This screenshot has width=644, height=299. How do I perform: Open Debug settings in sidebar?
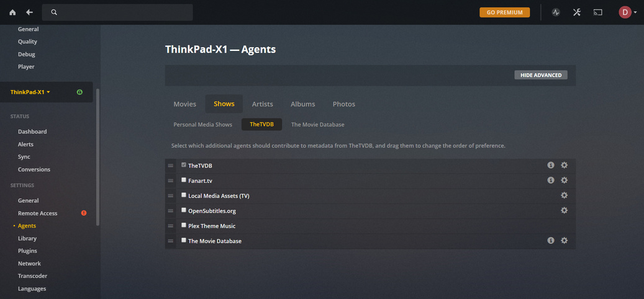pyautogui.click(x=27, y=54)
